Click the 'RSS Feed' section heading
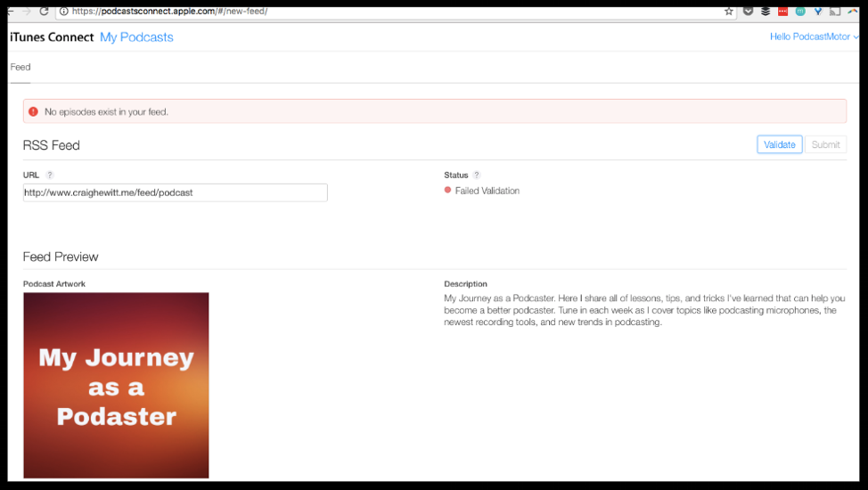Viewport: 868px width, 490px height. coord(52,145)
